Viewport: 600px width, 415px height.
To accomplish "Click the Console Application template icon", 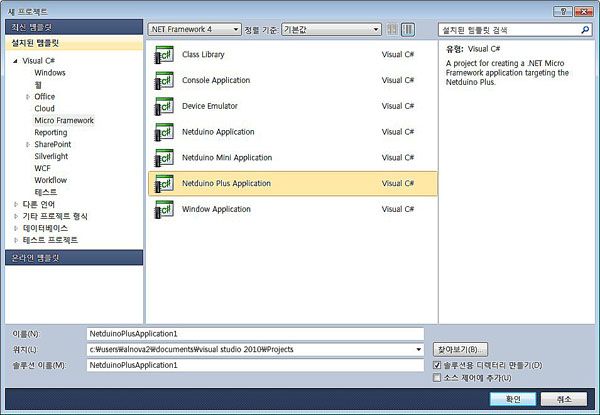I will (x=164, y=80).
